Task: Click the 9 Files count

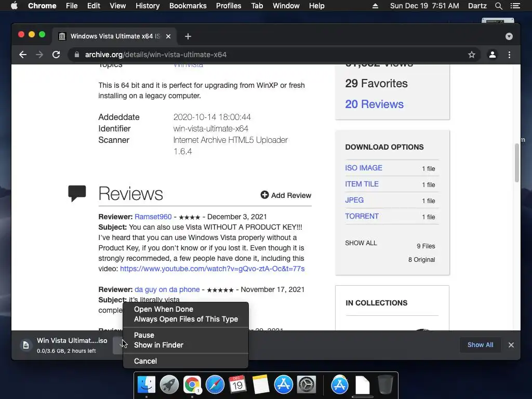Action: coord(426,246)
